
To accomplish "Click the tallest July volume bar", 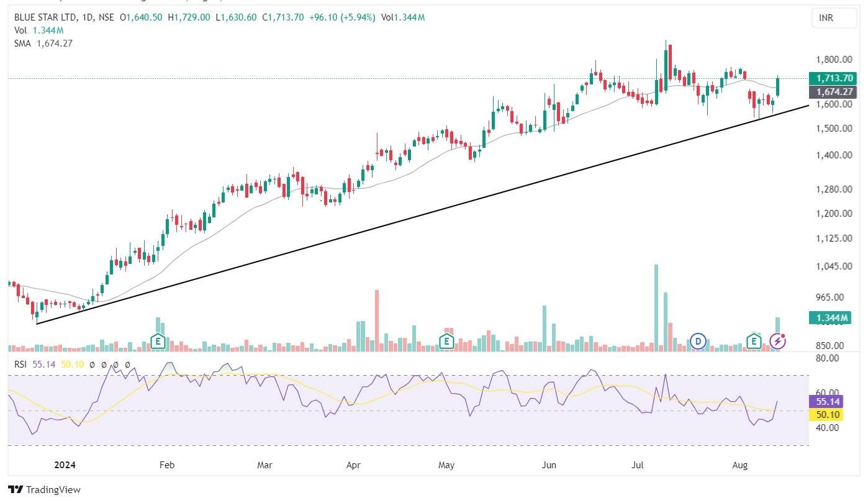I will pyautogui.click(x=656, y=307).
